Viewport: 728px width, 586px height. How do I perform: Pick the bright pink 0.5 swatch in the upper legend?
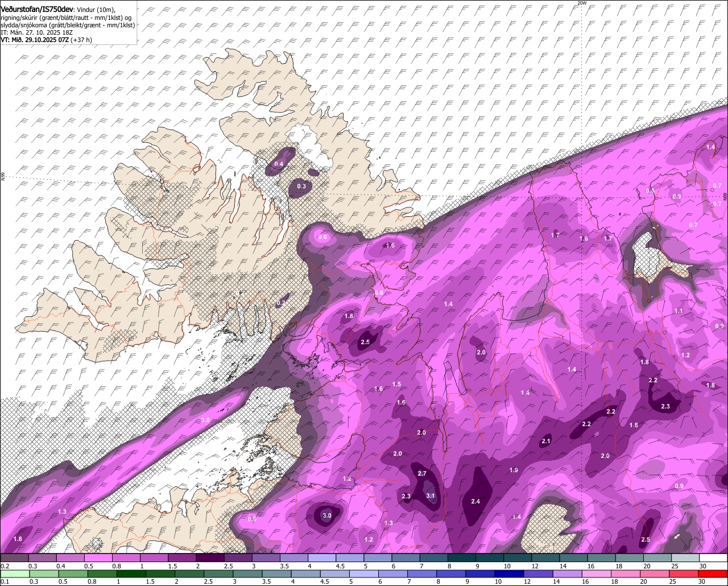(x=98, y=558)
